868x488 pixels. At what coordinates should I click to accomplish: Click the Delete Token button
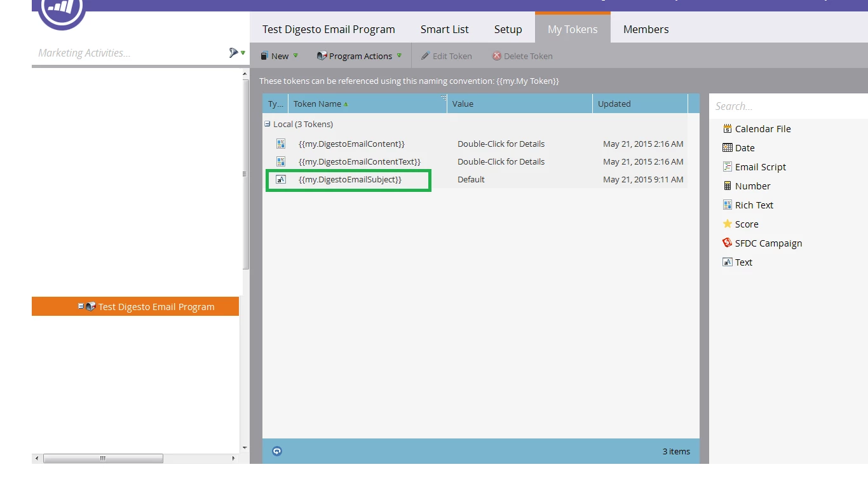tap(522, 56)
